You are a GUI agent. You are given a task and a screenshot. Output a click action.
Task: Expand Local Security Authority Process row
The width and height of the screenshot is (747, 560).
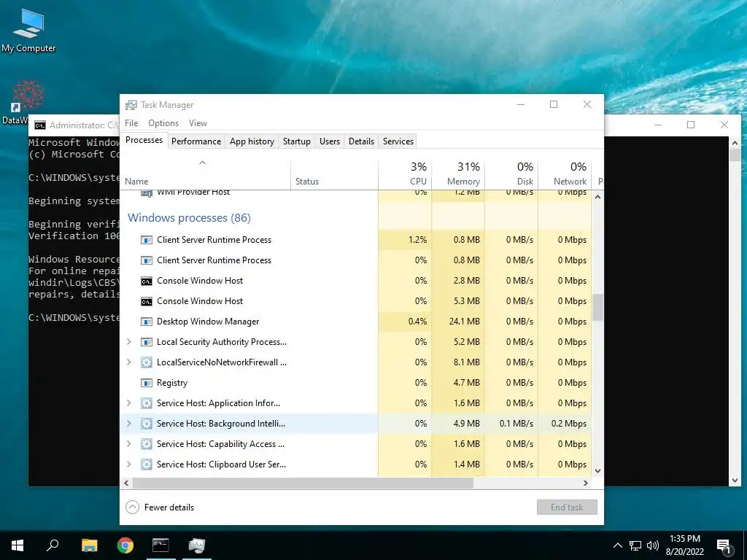pos(128,342)
